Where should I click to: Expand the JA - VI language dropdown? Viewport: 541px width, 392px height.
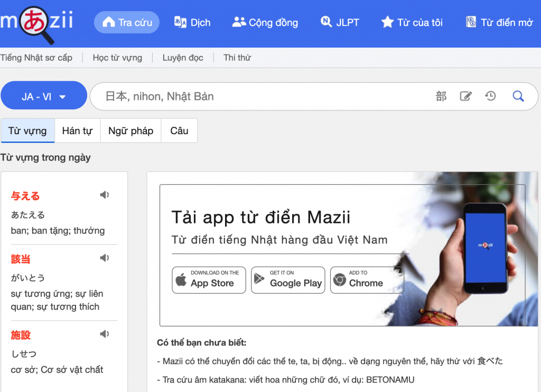[44, 97]
